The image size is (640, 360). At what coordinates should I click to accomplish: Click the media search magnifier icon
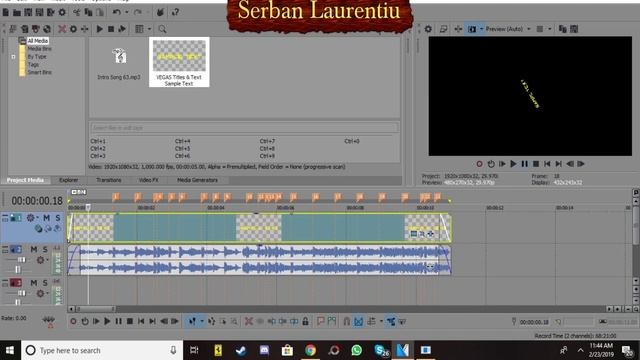point(162,29)
